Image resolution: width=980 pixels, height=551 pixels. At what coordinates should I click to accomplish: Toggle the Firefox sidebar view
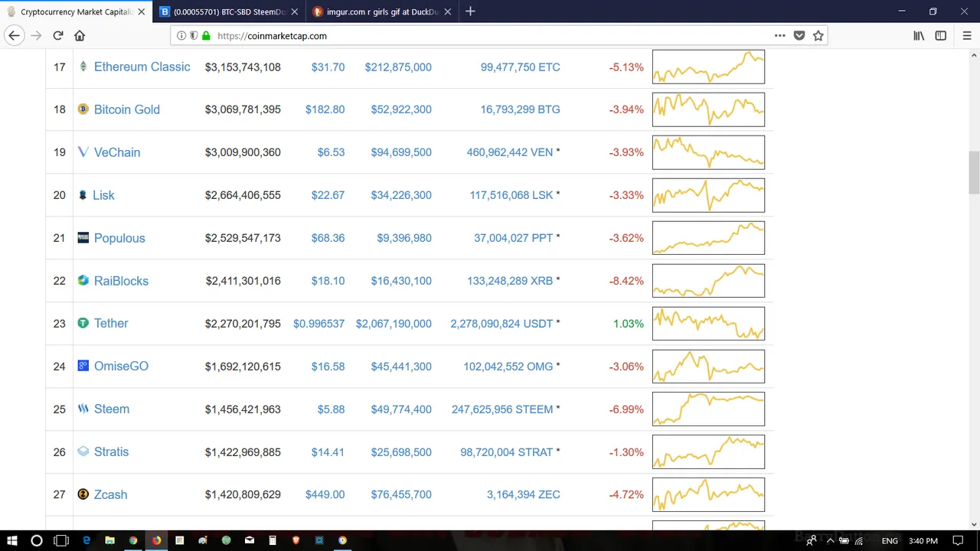tap(941, 35)
